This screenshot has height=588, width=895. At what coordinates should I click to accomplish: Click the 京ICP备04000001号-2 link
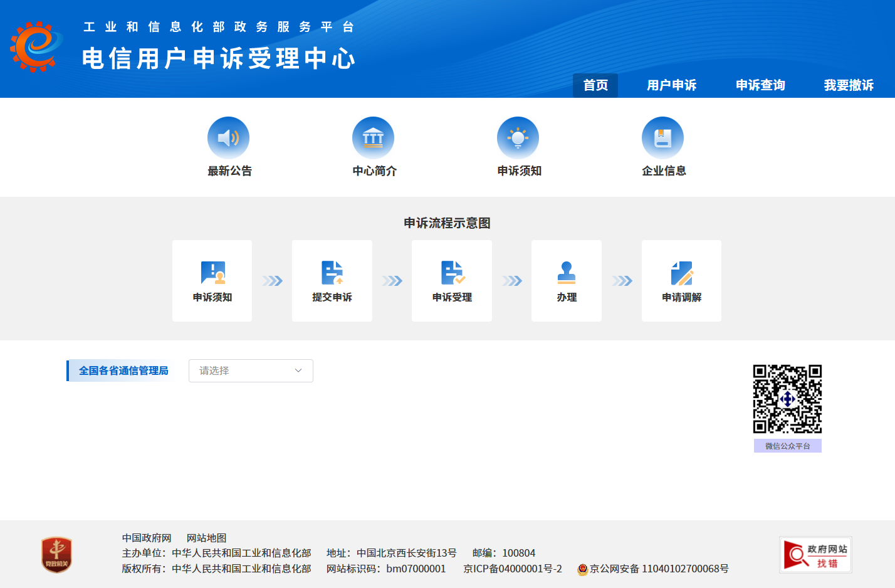(513, 569)
